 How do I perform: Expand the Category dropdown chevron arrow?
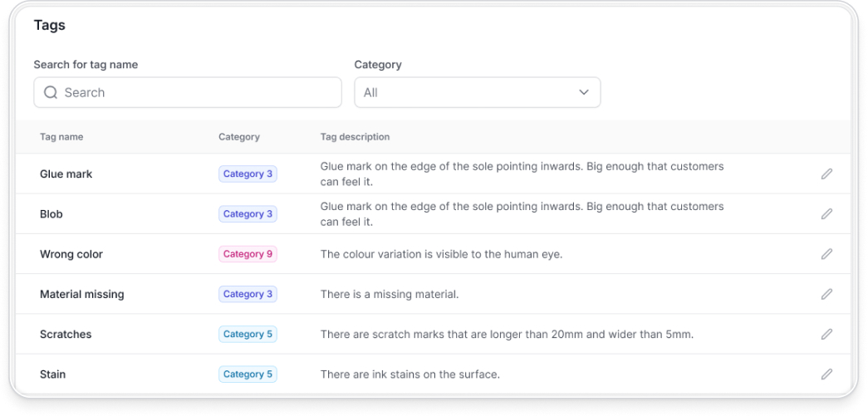click(x=583, y=93)
